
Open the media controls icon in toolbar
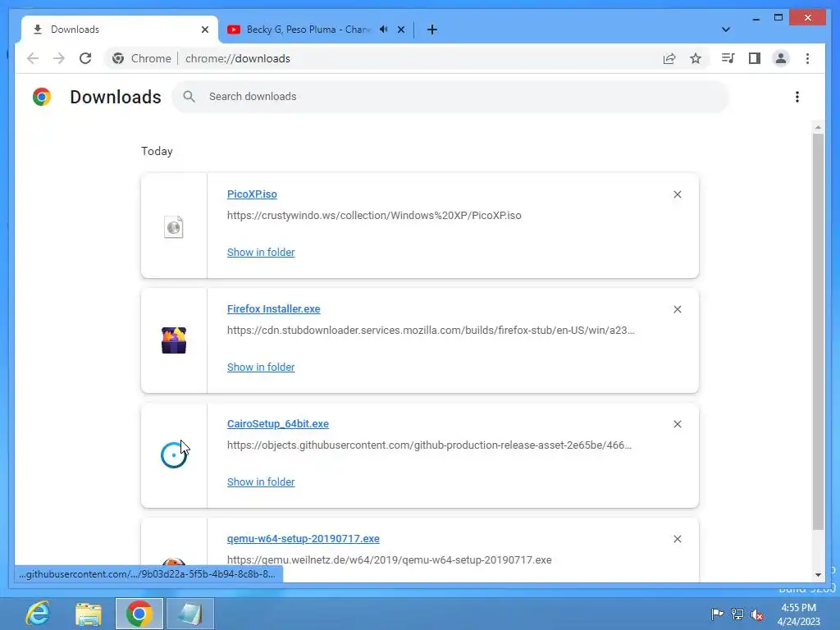(728, 58)
